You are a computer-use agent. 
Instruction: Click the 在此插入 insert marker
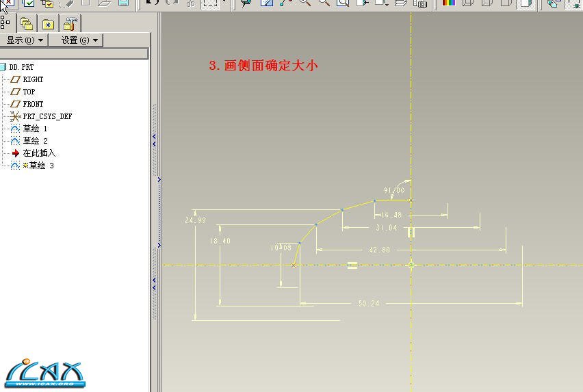[x=39, y=153]
